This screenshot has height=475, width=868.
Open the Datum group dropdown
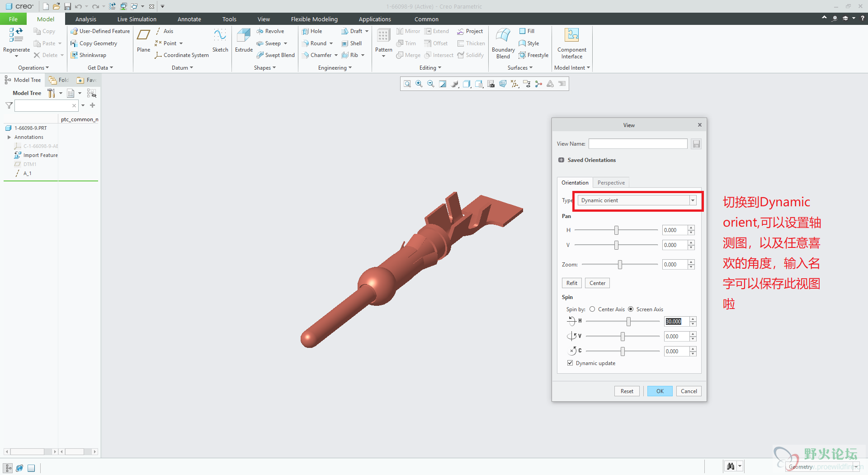click(x=182, y=68)
